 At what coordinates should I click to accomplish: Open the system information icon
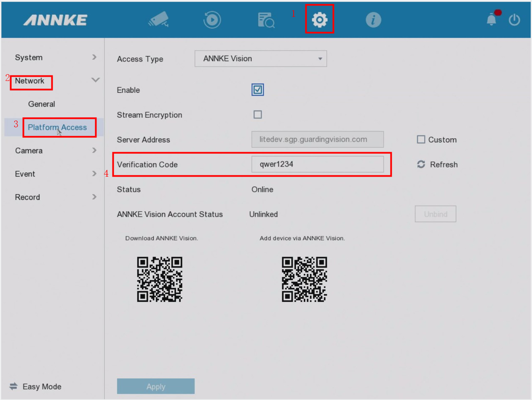[x=373, y=20]
